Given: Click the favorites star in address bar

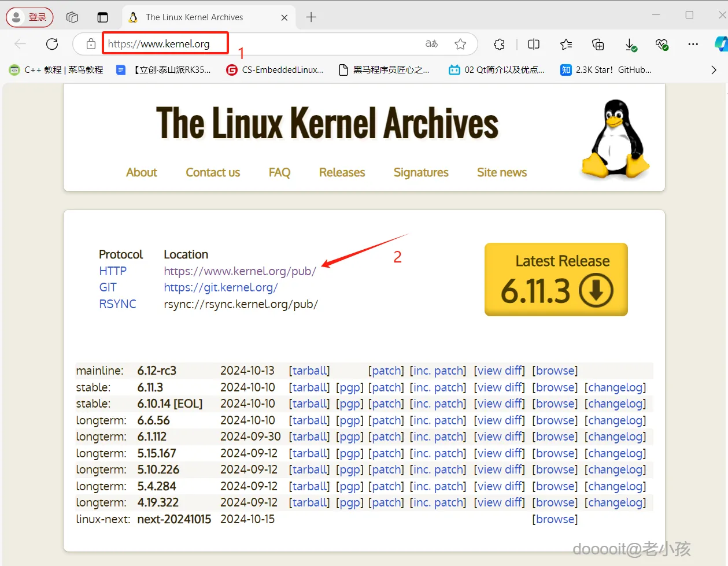Looking at the screenshot, I should pyautogui.click(x=460, y=44).
